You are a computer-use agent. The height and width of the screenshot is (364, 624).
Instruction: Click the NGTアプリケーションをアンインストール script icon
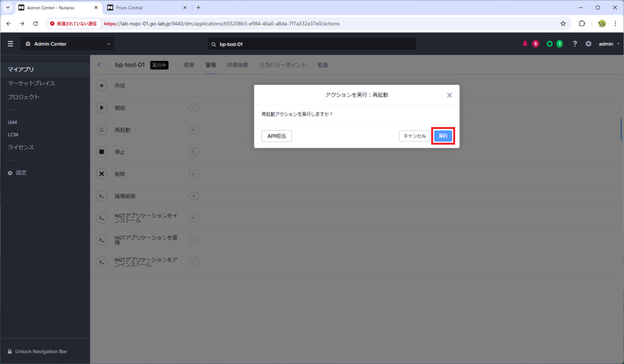pos(102,262)
